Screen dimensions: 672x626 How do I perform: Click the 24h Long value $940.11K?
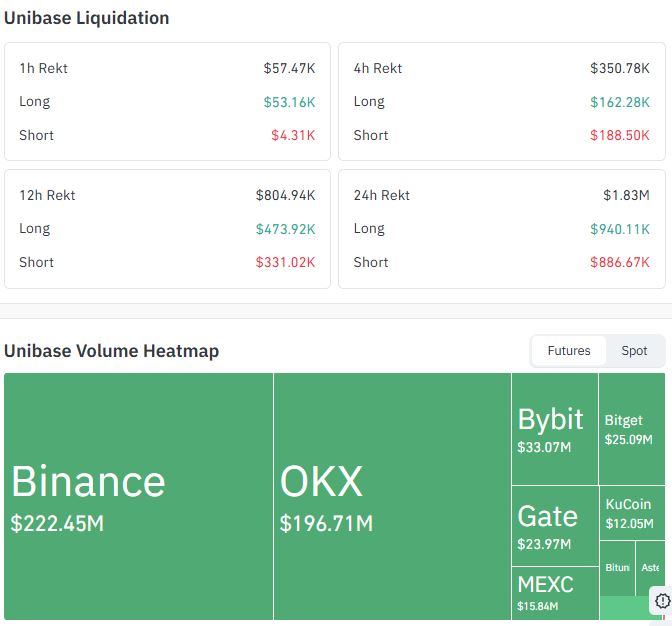point(620,229)
